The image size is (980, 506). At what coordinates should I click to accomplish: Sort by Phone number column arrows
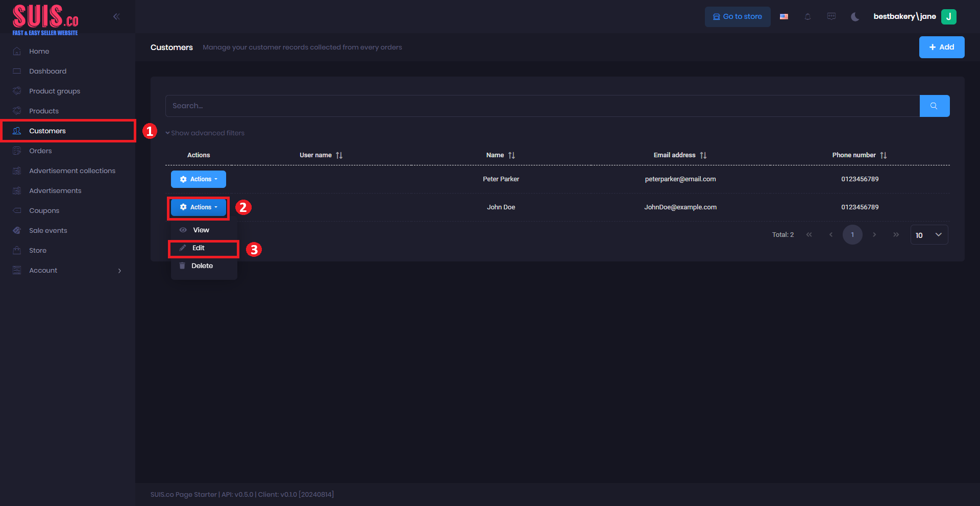(884, 155)
